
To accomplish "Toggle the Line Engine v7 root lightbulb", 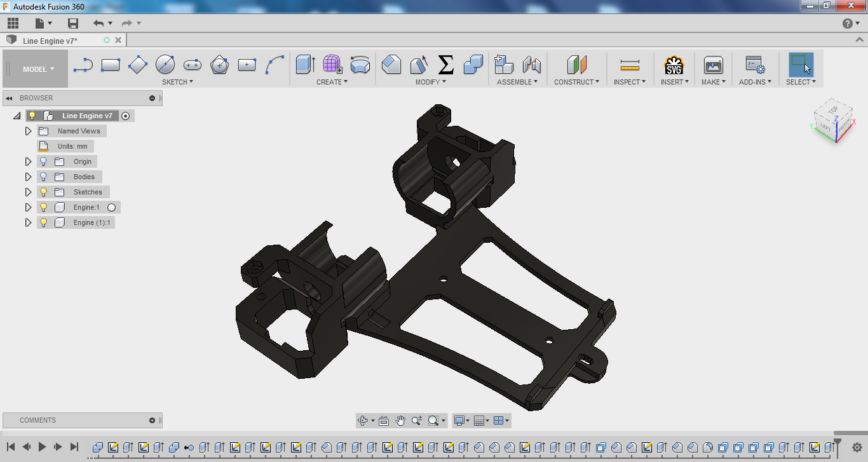I will pyautogui.click(x=32, y=116).
